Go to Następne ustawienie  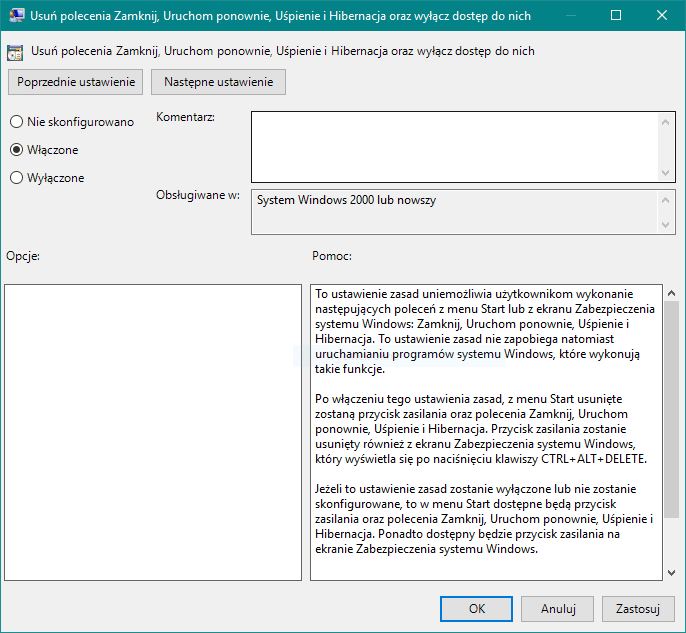point(218,82)
